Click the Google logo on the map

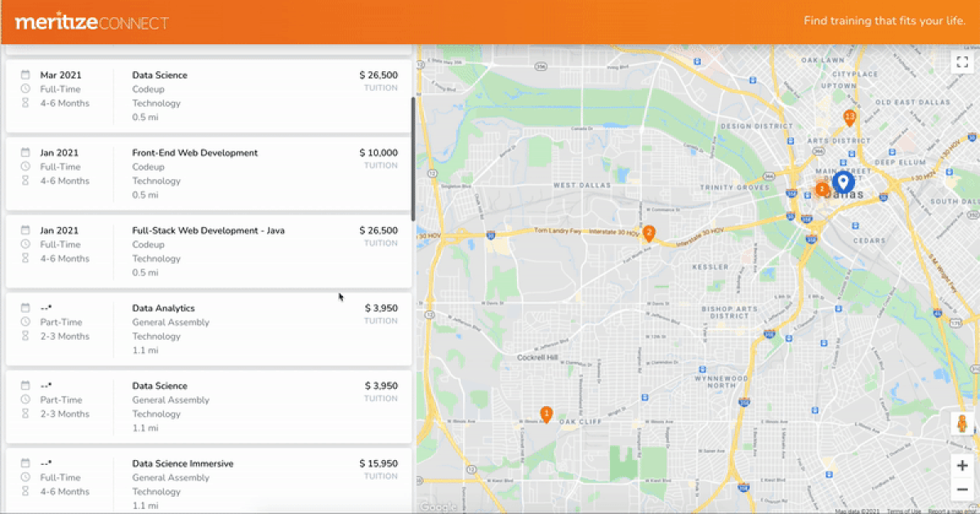[x=439, y=507]
